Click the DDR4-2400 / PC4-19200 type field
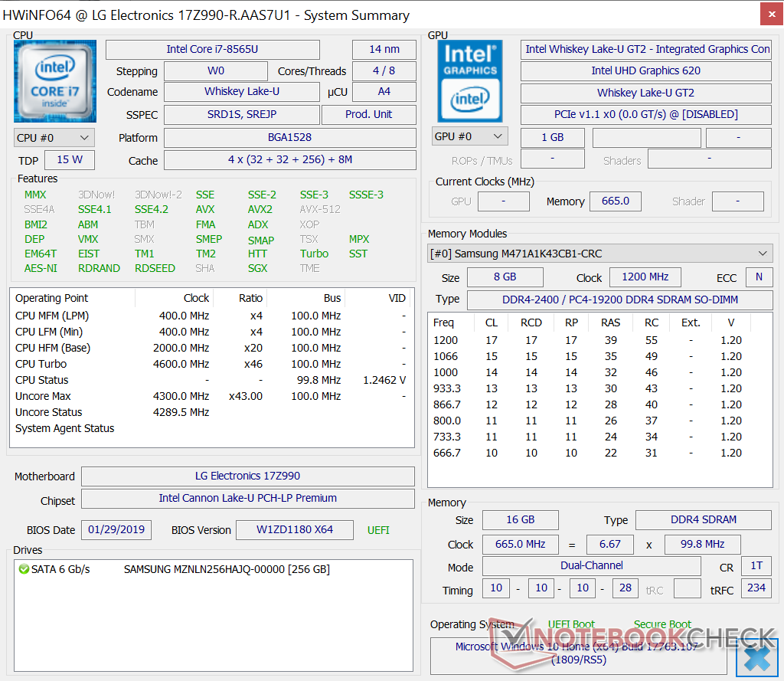The image size is (784, 681). pos(620,300)
